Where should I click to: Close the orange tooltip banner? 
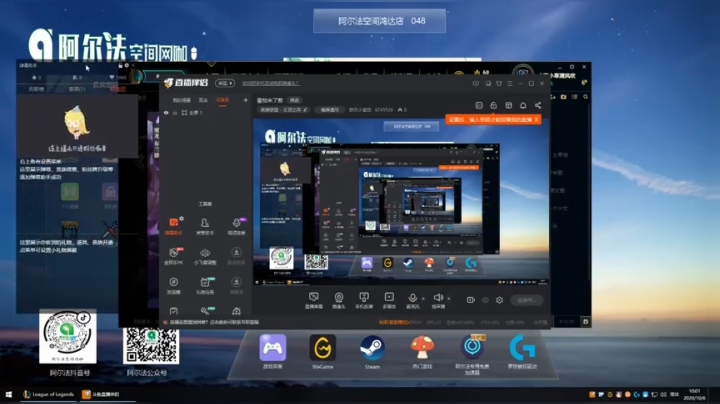click(536, 119)
